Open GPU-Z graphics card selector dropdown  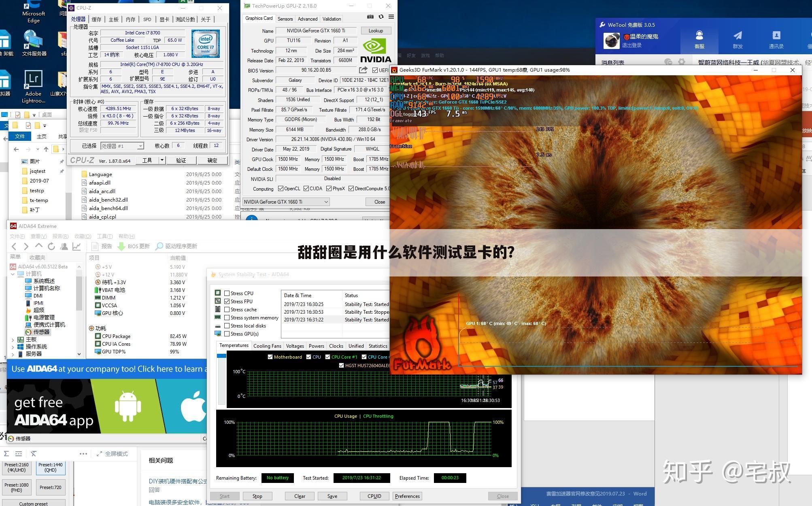285,202
